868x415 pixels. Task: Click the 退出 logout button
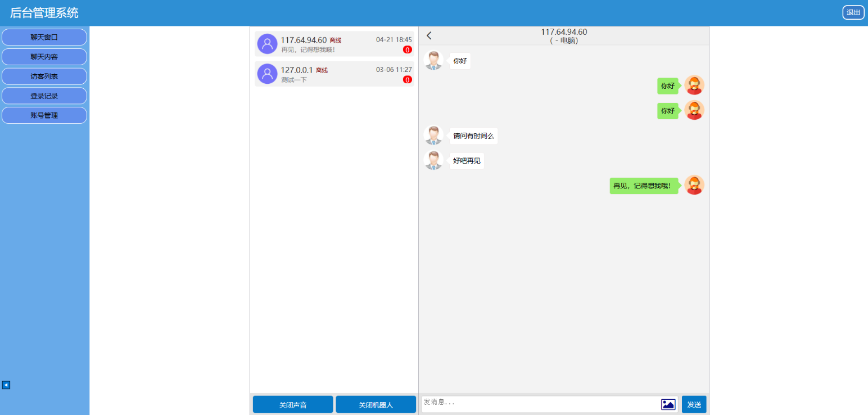853,12
